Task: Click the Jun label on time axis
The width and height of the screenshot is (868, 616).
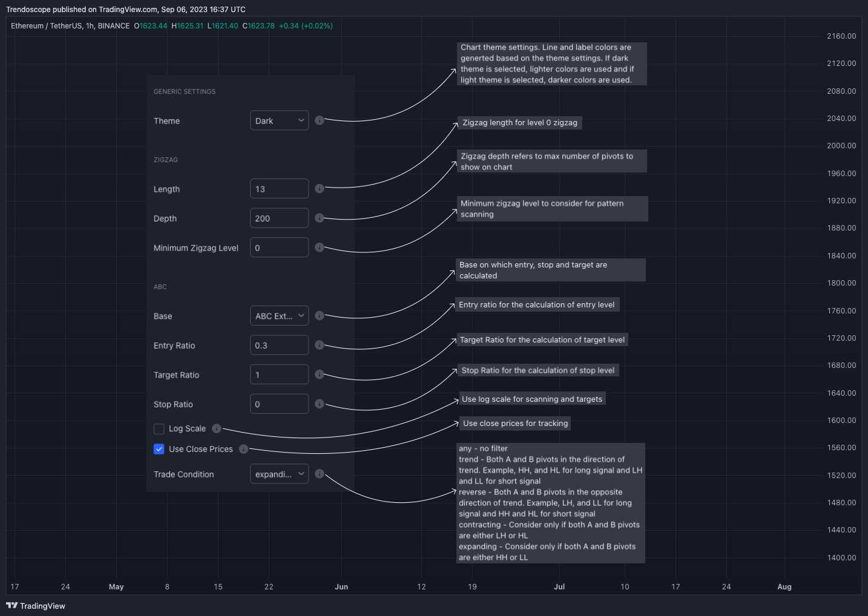Action: [x=341, y=587]
